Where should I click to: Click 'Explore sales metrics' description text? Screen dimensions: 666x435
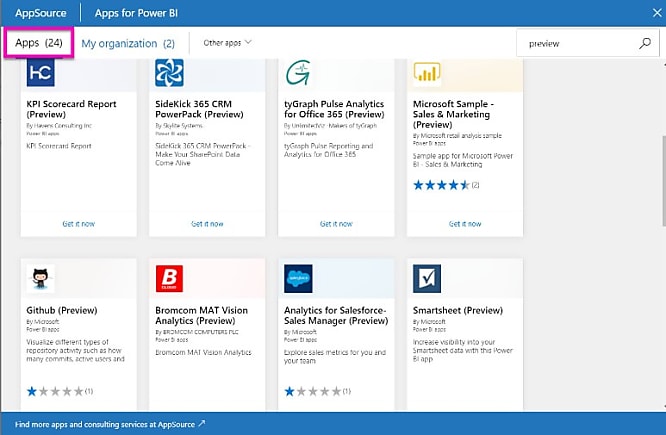tap(335, 356)
